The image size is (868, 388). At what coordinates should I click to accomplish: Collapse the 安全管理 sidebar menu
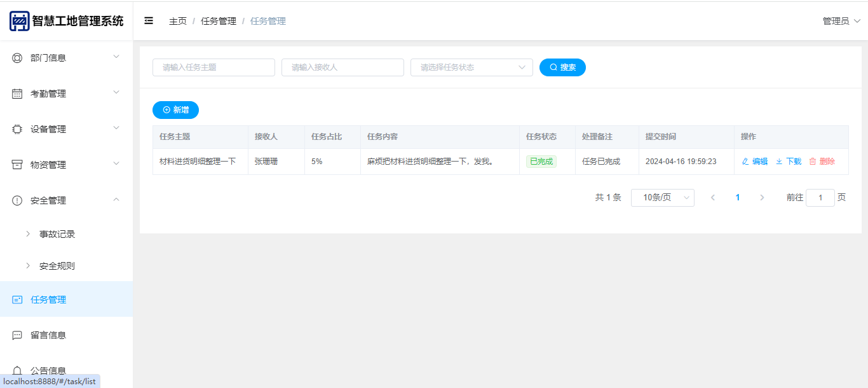coord(66,200)
